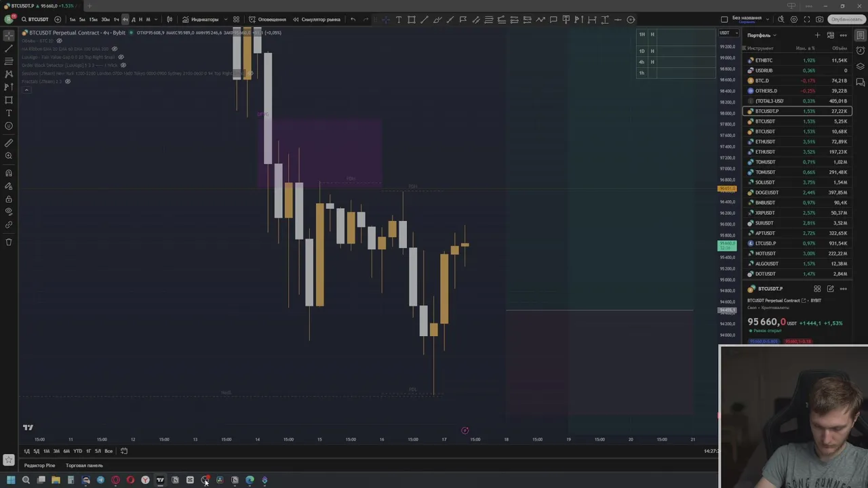The height and width of the screenshot is (488, 868).
Task: Undo last chart action
Action: 353,19
